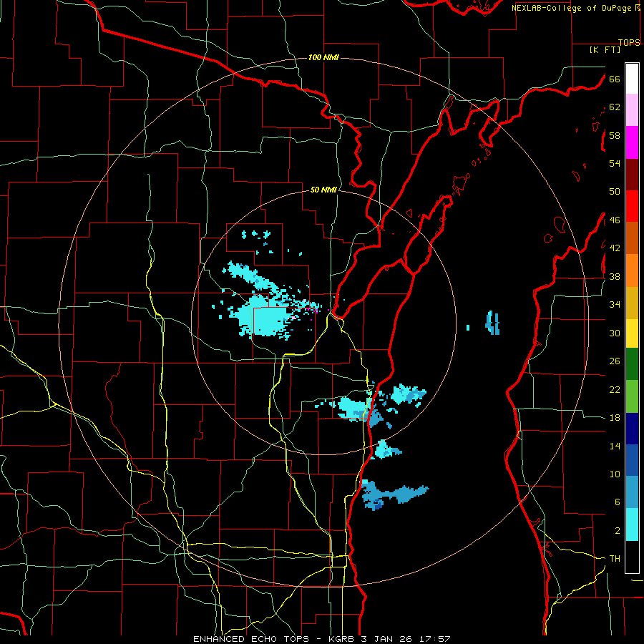The image size is (644, 644).
Task: Pick the cyan legend color swatch
Action: click(x=632, y=525)
